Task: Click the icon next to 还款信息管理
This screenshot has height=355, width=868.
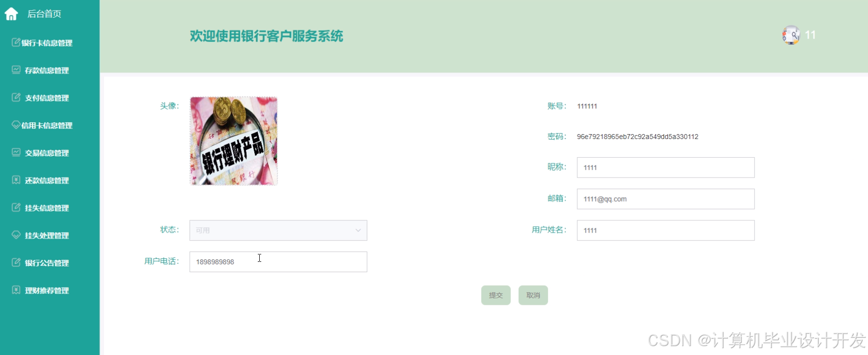Action: pos(16,180)
